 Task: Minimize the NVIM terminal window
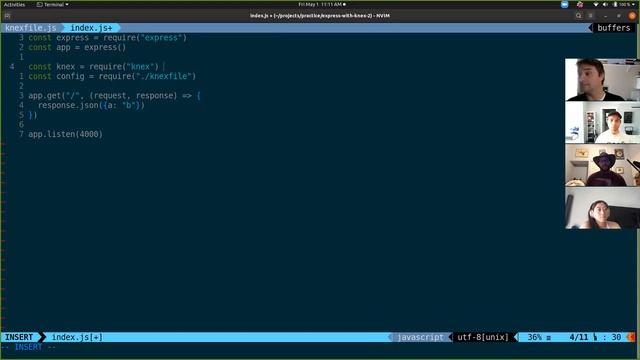[605, 16]
